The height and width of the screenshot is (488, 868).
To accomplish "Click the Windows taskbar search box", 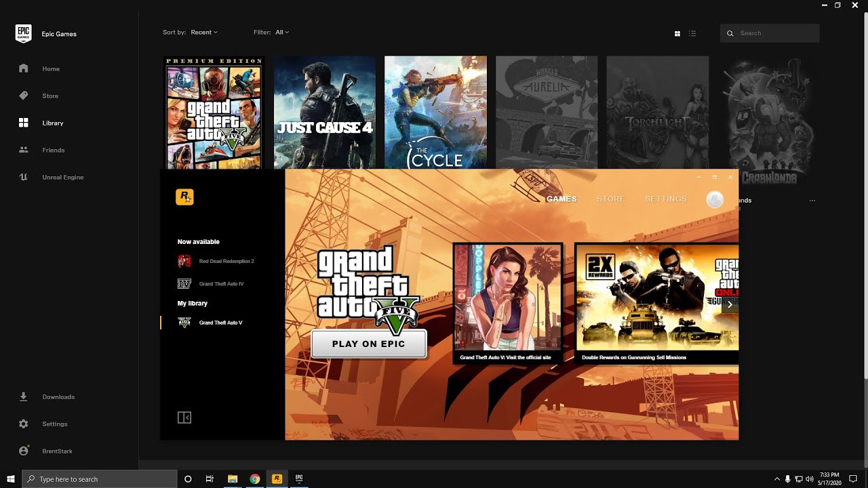I will point(100,479).
